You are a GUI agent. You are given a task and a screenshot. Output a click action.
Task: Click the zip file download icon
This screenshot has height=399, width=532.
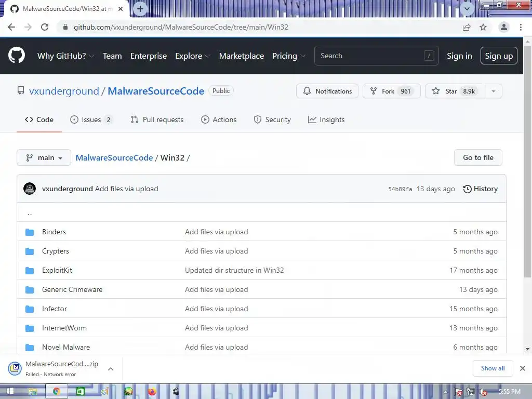coord(15,368)
